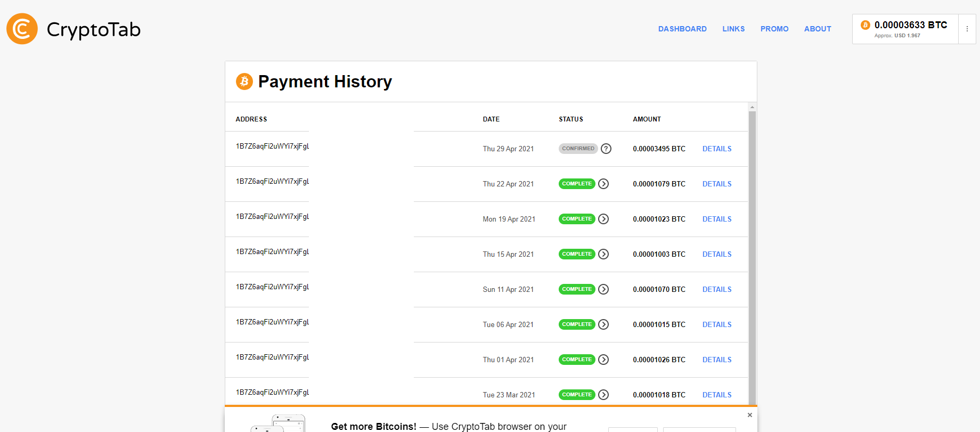
Task: View details of 0.00001018 BTC payment
Action: [717, 395]
